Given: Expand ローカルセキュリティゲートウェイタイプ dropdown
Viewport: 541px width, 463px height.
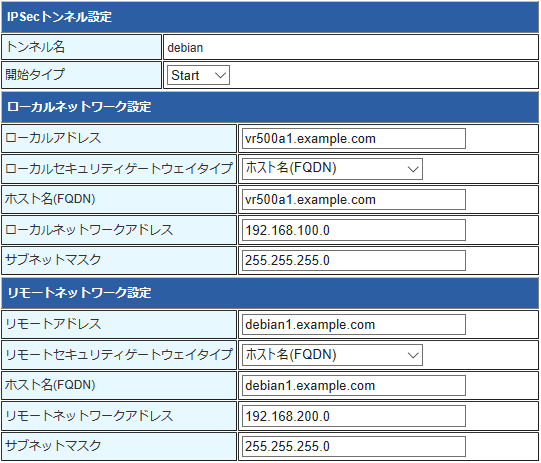Looking at the screenshot, I should (x=332, y=169).
